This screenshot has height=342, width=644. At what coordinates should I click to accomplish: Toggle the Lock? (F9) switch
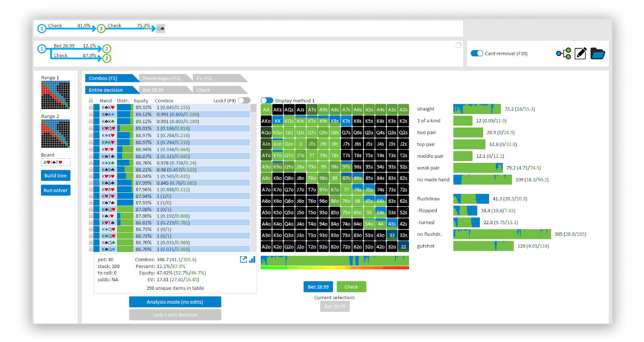click(x=244, y=101)
